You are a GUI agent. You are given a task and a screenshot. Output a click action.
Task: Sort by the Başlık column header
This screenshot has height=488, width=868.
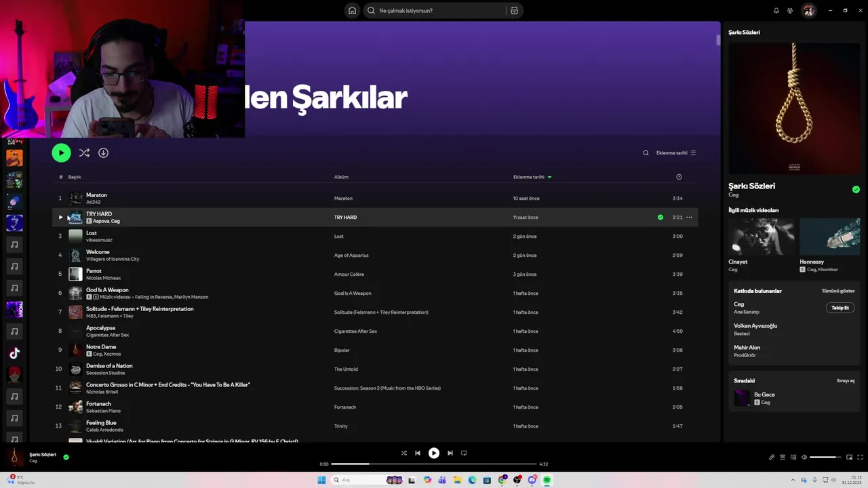pos(75,177)
